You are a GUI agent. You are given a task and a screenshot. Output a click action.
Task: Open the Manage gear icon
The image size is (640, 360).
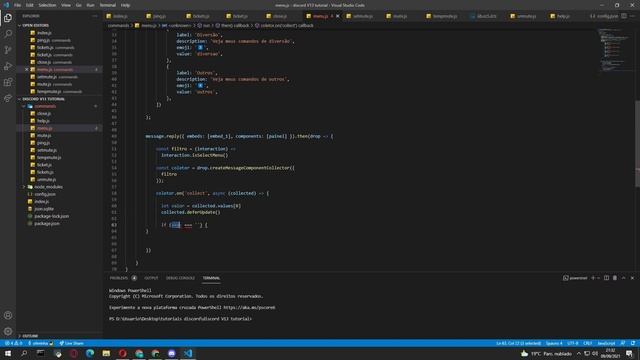click(8, 331)
